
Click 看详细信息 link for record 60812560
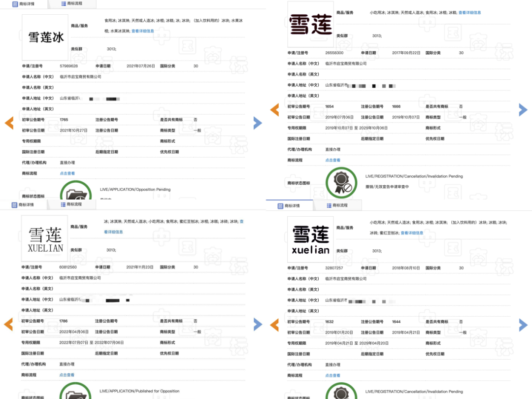pos(113,232)
